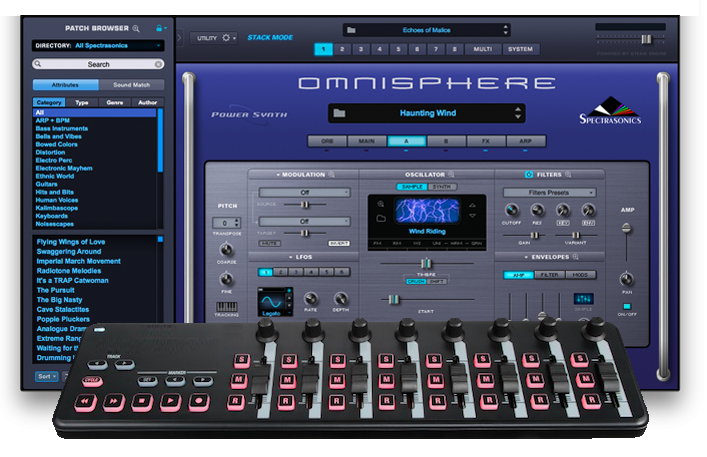Turn the Coarse pitch knob

point(226,249)
